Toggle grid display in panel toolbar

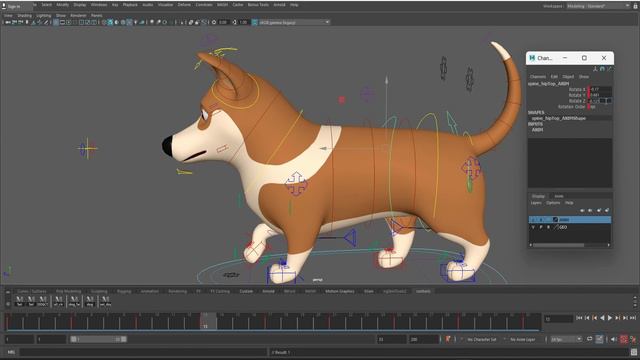pyautogui.click(x=56, y=22)
